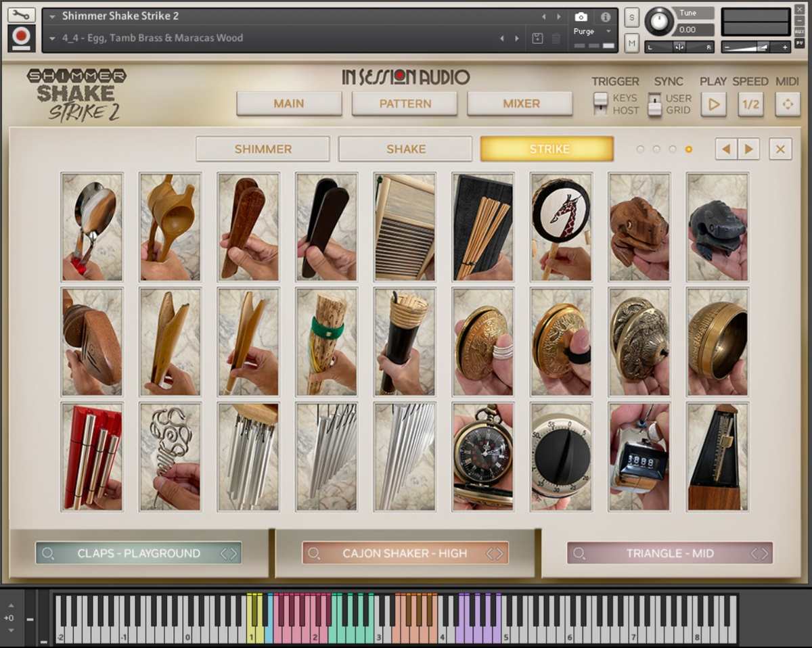Raise keyboard octave with up arrow

click(11, 605)
